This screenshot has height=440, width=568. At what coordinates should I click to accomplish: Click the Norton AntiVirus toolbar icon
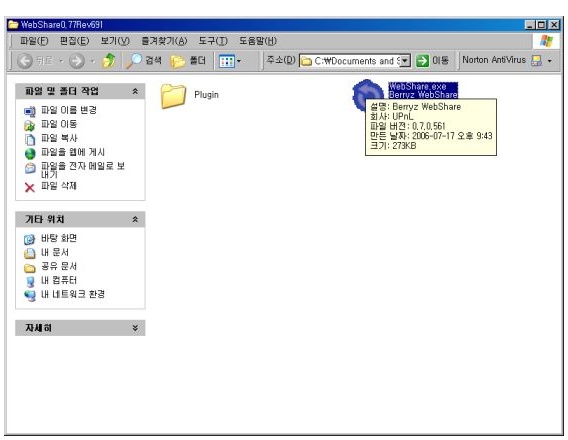(536, 60)
